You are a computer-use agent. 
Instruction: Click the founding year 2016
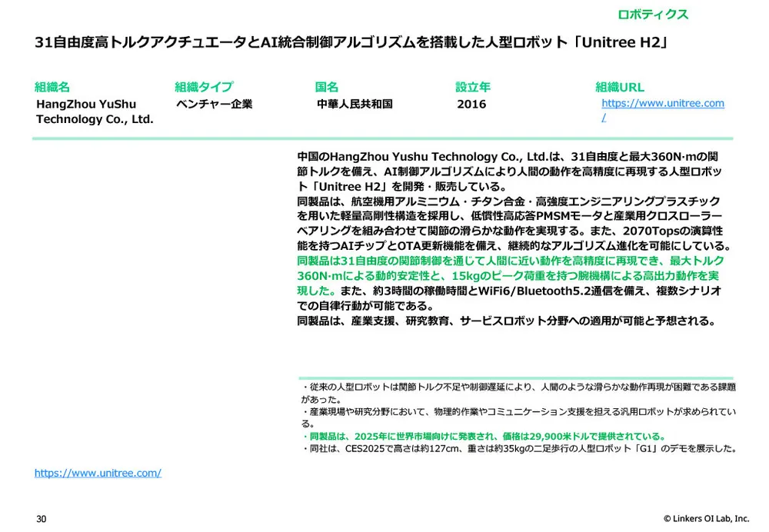472,104
